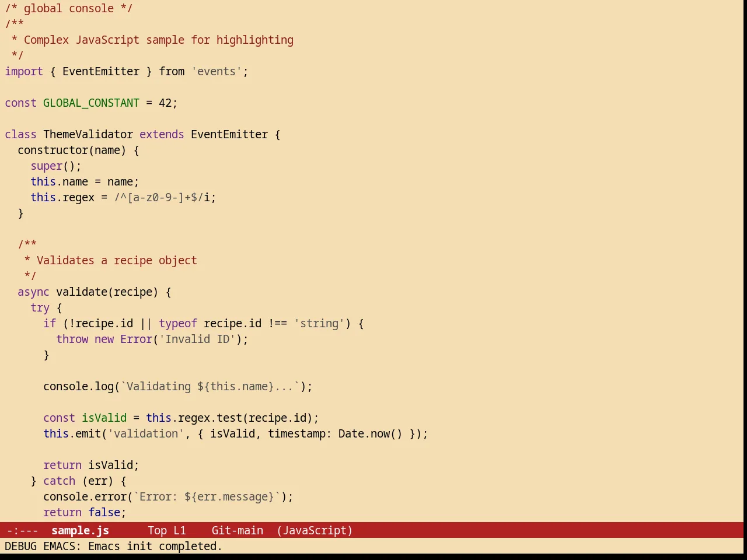Click 'constructor(name)' method definition
The image size is (747, 560).
pos(72,150)
